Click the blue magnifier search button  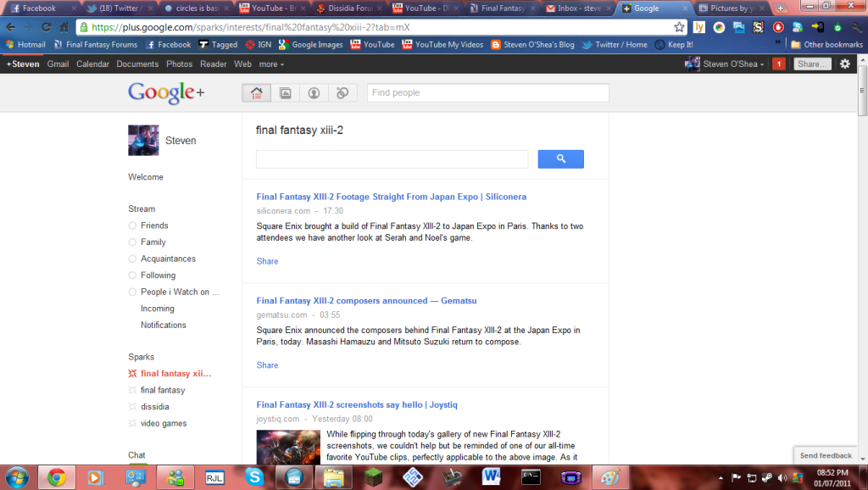pyautogui.click(x=560, y=159)
